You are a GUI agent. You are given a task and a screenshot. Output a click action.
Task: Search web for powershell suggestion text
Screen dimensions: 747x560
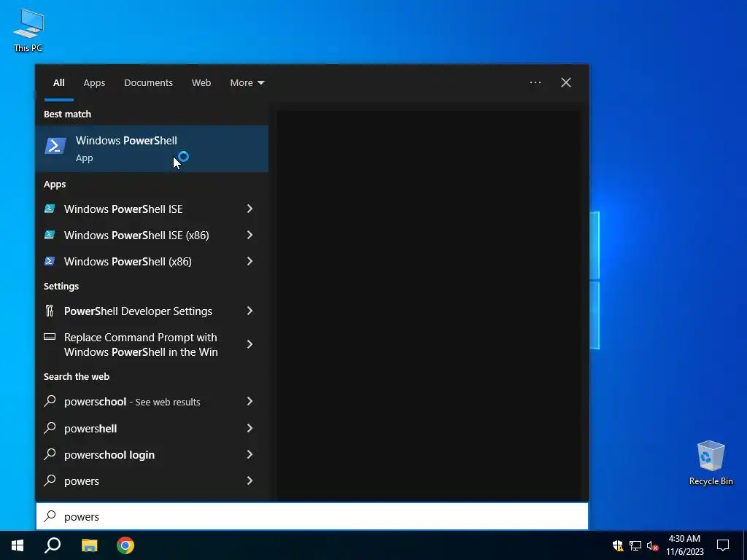click(90, 428)
